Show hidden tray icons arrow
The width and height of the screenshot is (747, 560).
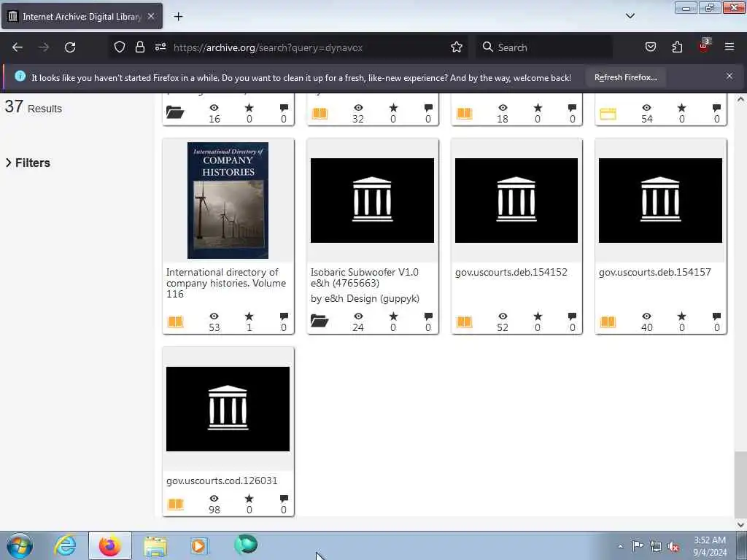point(620,547)
